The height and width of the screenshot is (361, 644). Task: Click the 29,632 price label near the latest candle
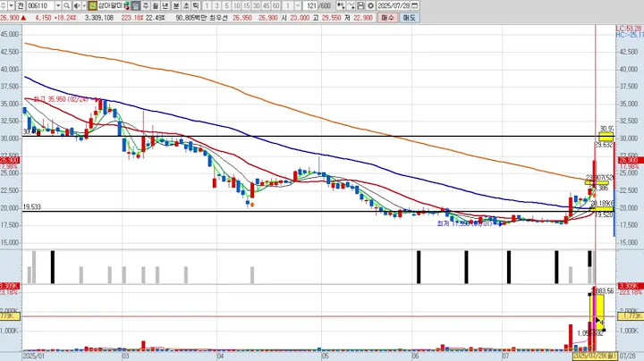click(604, 145)
